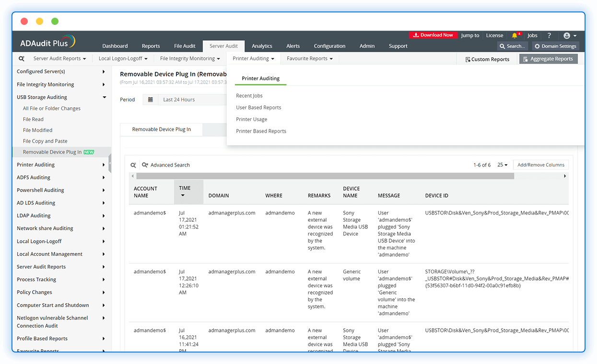The width and height of the screenshot is (597, 364).
Task: Click scrollbar right arrow above table
Action: click(x=565, y=176)
